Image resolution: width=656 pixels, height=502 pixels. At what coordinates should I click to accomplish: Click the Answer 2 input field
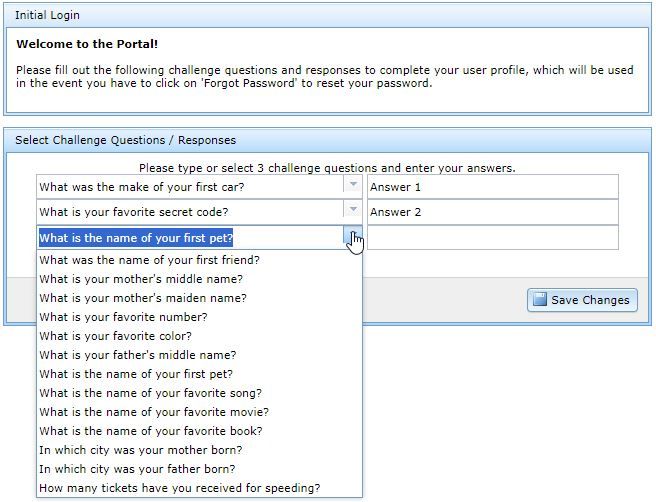pyautogui.click(x=492, y=212)
